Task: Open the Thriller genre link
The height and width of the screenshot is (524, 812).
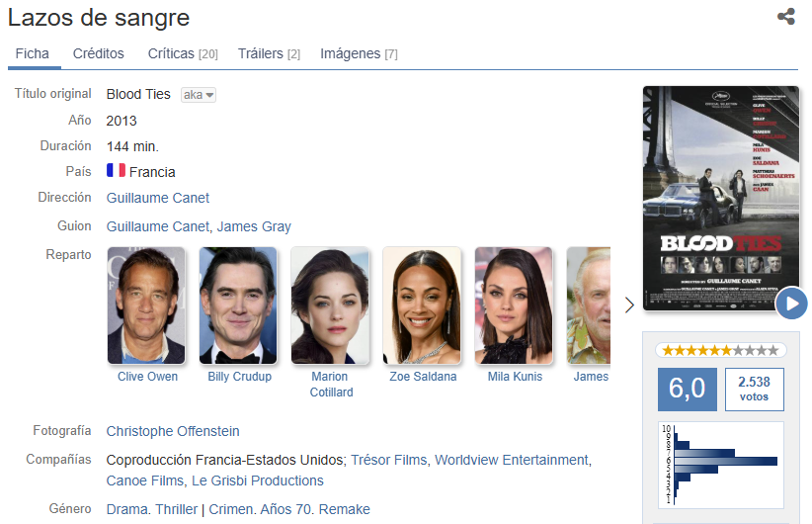Action: pyautogui.click(x=177, y=509)
